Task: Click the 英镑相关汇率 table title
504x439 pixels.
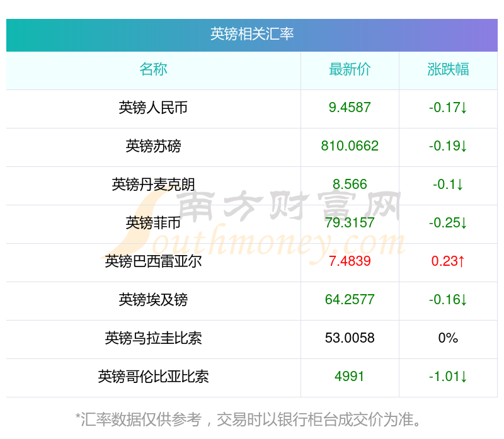Action: coord(252,34)
